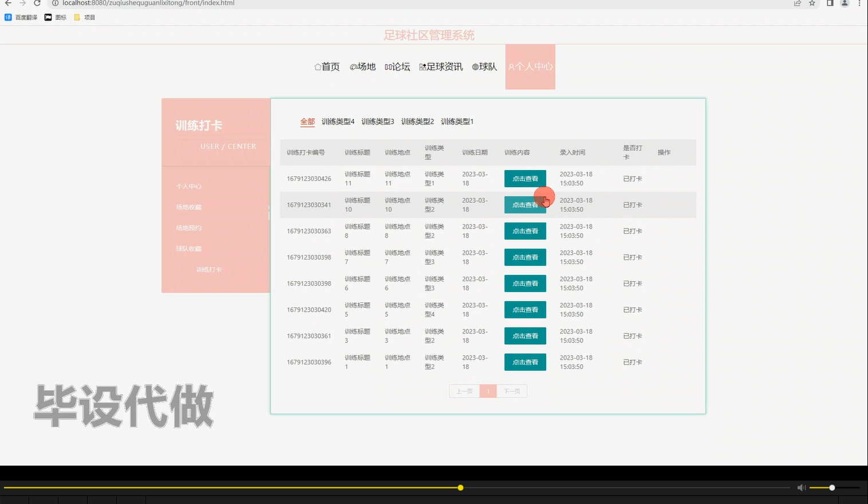Click 点击查看 for record 1679123030363
The image size is (868, 504).
[x=525, y=231]
